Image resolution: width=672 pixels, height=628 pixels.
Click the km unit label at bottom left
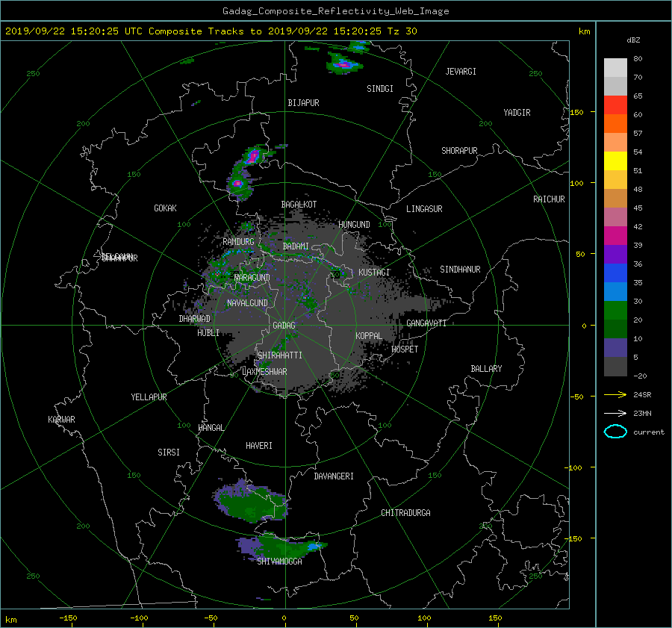click(x=11, y=620)
